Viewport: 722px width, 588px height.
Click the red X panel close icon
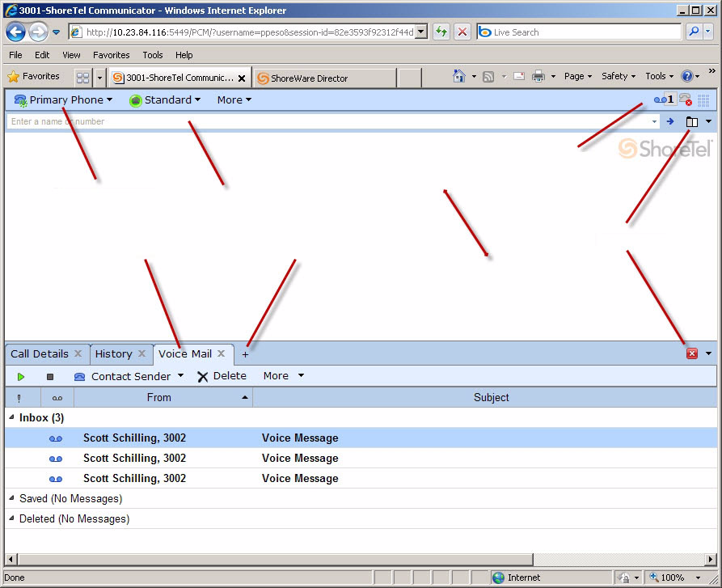click(x=691, y=353)
